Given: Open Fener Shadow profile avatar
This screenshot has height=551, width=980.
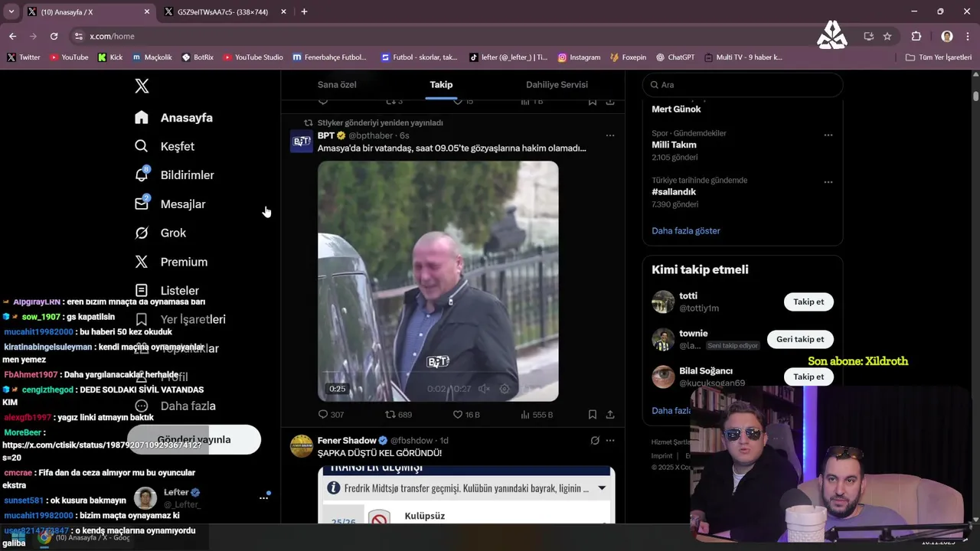Looking at the screenshot, I should [302, 446].
